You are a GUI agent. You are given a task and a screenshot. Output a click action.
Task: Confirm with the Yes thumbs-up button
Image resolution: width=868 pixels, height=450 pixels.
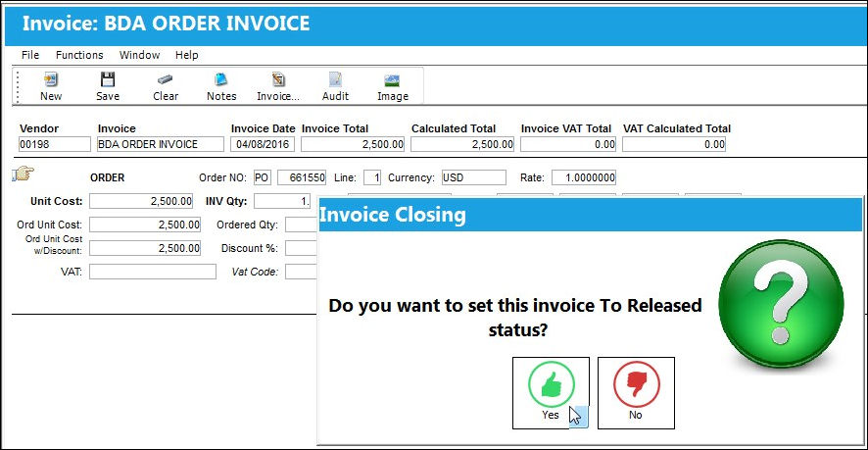pos(551,393)
